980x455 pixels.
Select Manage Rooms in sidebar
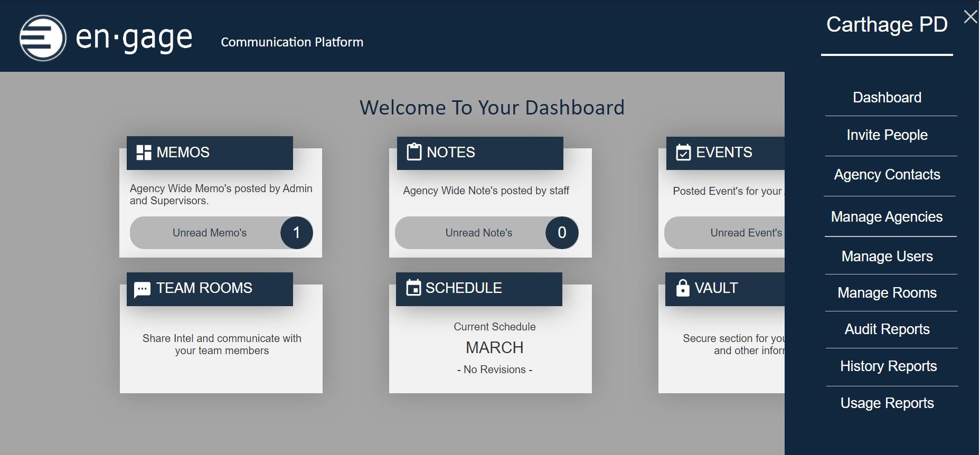click(x=887, y=293)
